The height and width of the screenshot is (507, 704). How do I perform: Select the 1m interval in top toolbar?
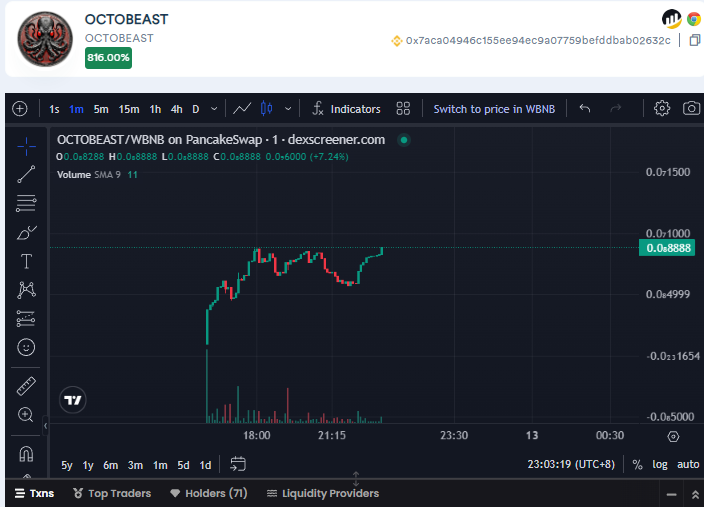pos(76,109)
